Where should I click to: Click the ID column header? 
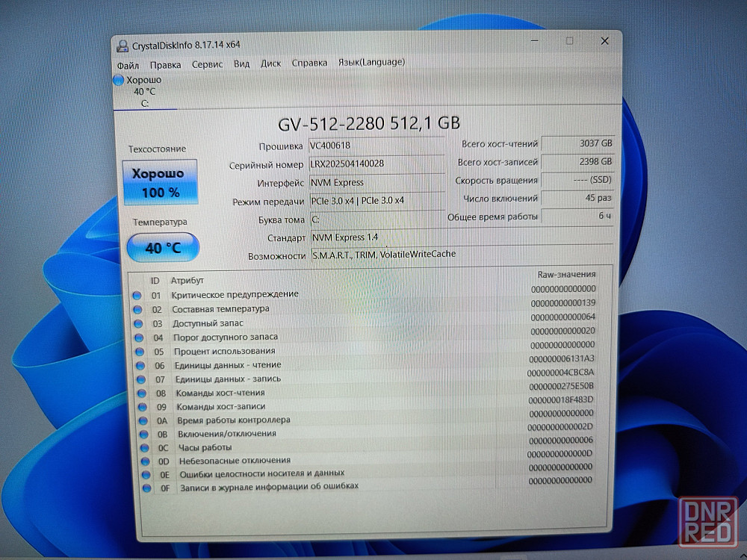(x=155, y=281)
